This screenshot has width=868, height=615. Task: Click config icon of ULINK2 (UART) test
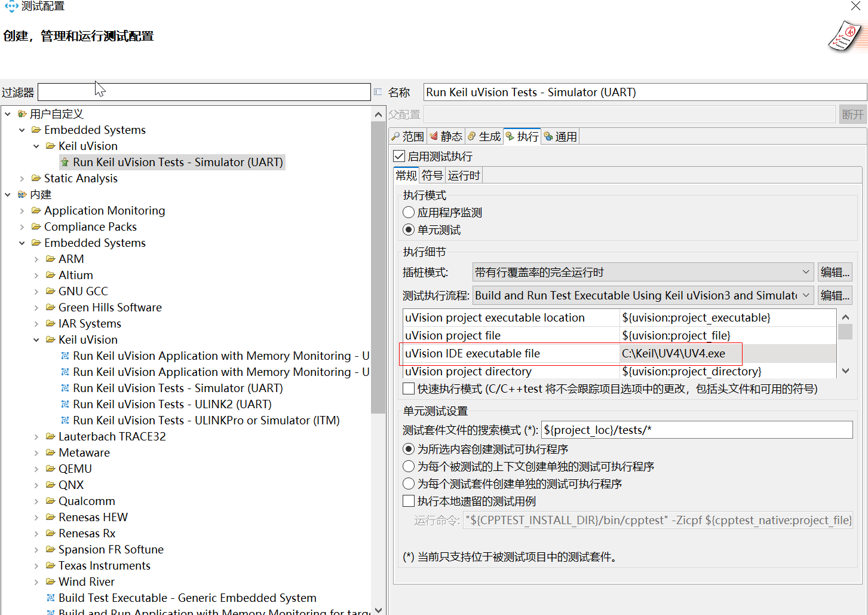[65, 404]
